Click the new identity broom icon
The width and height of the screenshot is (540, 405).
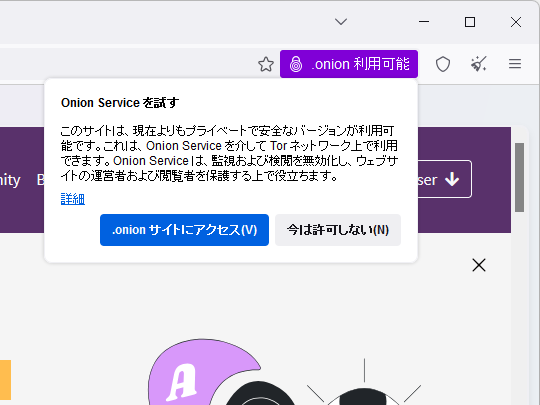click(479, 64)
